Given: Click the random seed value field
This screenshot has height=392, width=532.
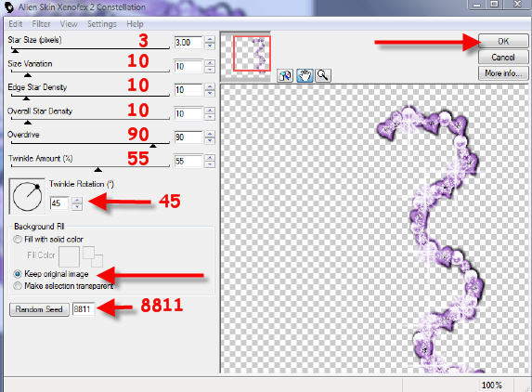Looking at the screenshot, I should click(84, 309).
